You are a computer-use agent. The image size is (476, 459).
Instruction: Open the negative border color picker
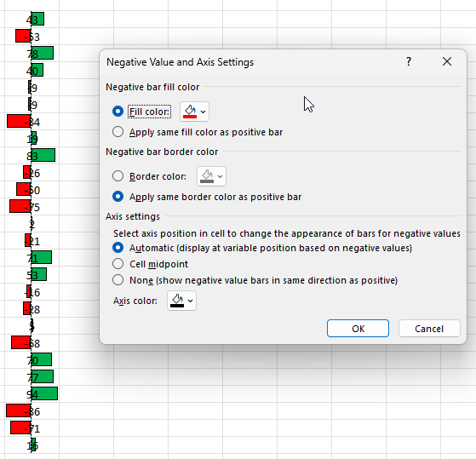pos(211,176)
